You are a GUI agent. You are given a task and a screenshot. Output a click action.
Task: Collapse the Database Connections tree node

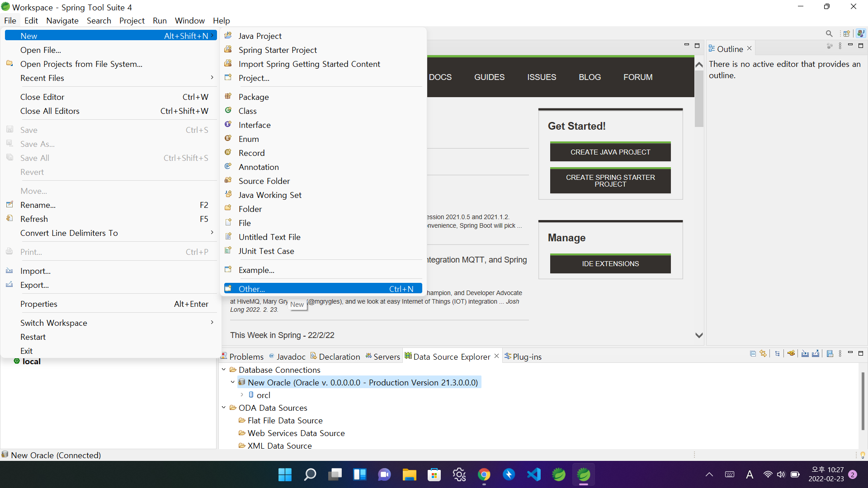click(x=224, y=370)
